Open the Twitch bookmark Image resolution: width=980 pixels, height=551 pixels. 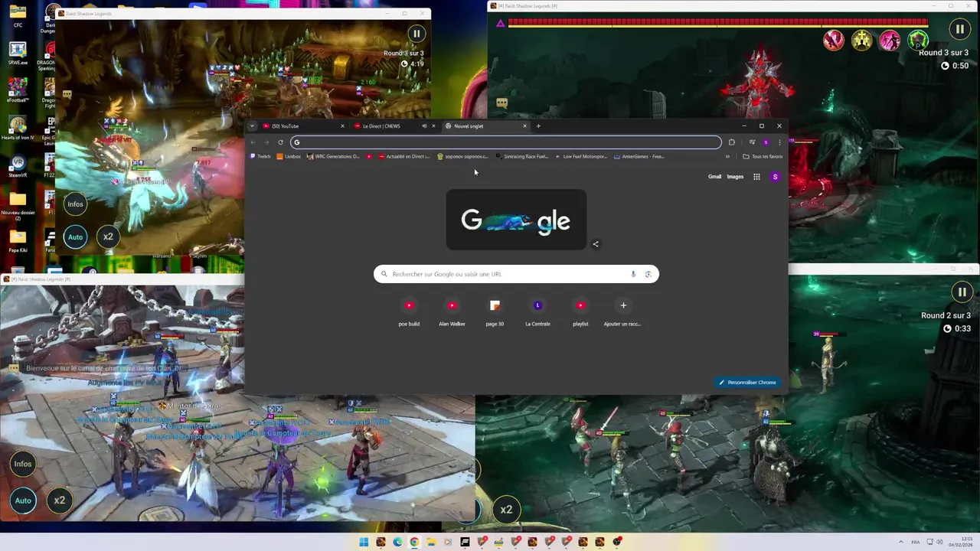point(260,156)
